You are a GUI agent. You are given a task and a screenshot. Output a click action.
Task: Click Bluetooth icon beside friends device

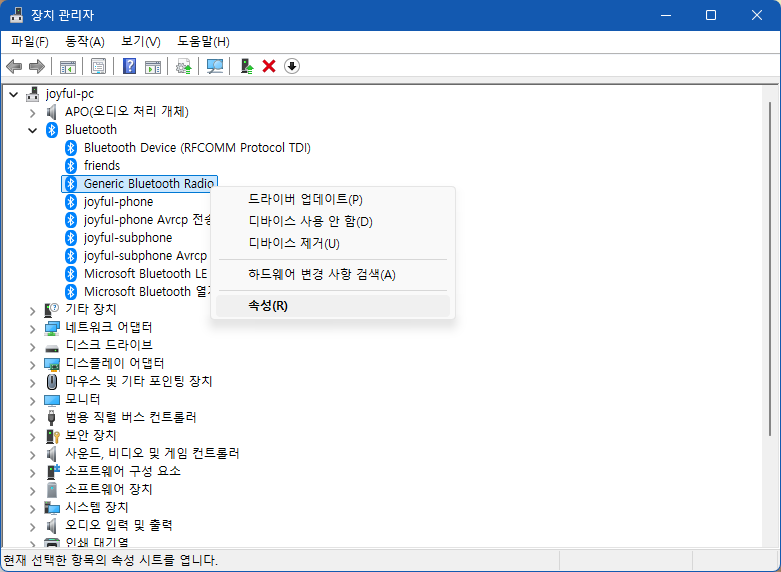(x=71, y=166)
